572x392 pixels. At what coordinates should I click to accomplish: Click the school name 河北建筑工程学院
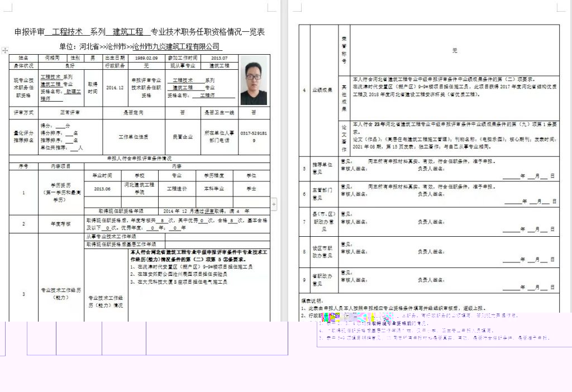click(x=140, y=189)
